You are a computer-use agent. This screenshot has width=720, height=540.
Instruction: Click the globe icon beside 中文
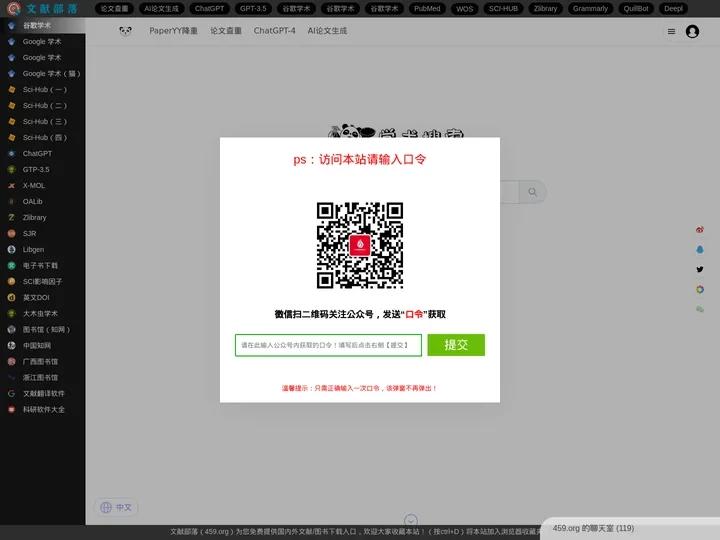click(x=106, y=507)
